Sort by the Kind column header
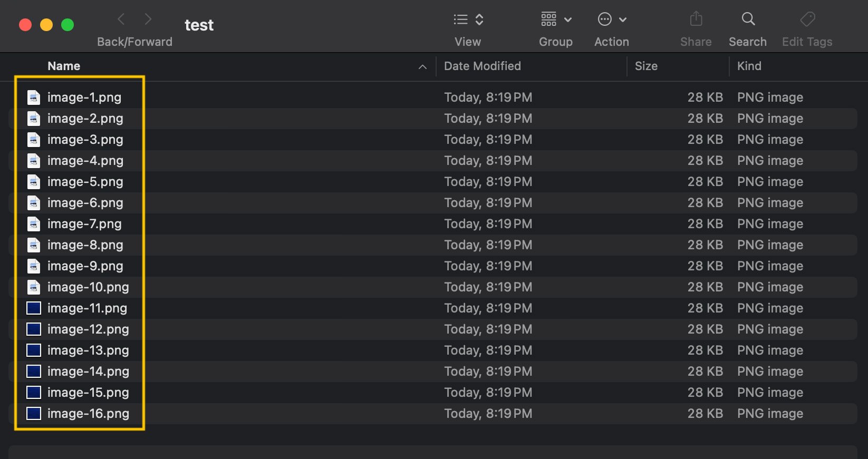The width and height of the screenshot is (868, 459). click(749, 66)
